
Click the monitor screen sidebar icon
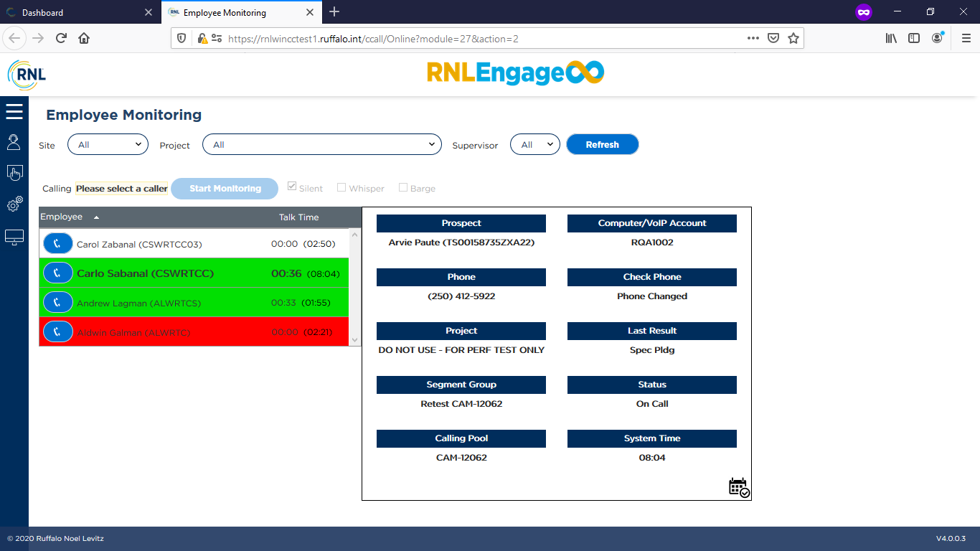[x=14, y=237]
